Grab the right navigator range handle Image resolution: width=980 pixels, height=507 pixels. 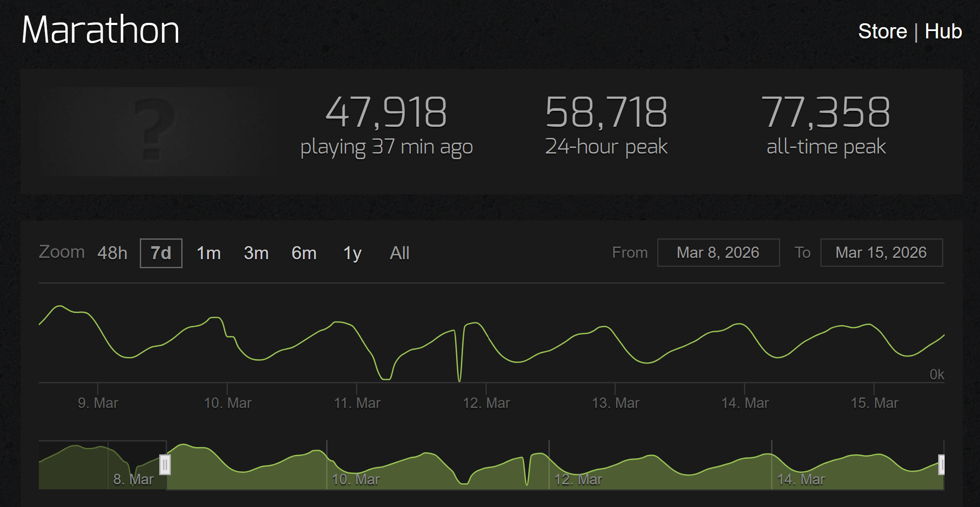[x=942, y=465]
